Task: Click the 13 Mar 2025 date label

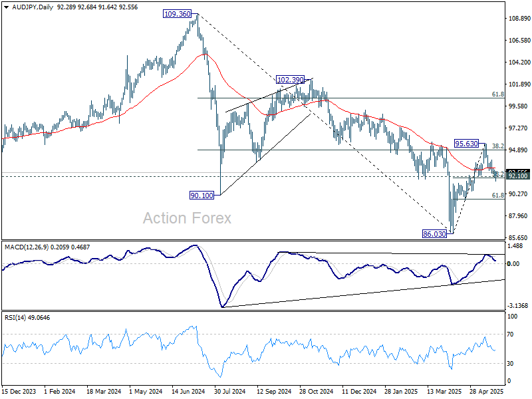Action: click(x=444, y=391)
